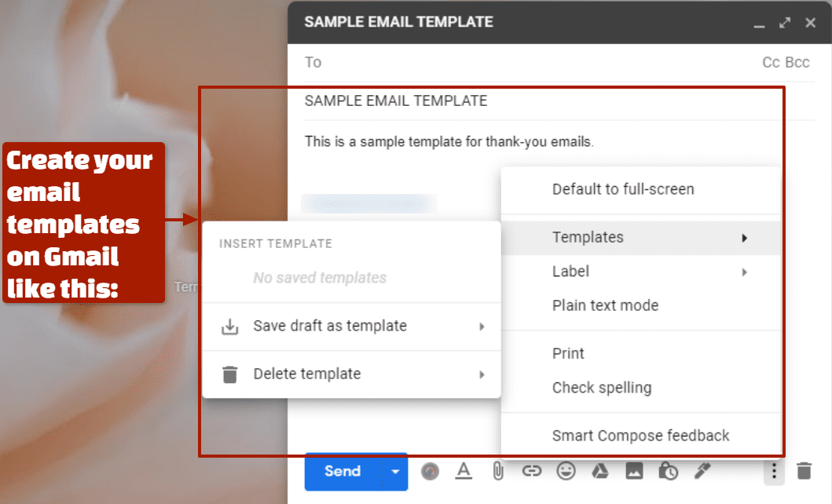Discard draft with trash icon
The width and height of the screenshot is (832, 504).
804,471
